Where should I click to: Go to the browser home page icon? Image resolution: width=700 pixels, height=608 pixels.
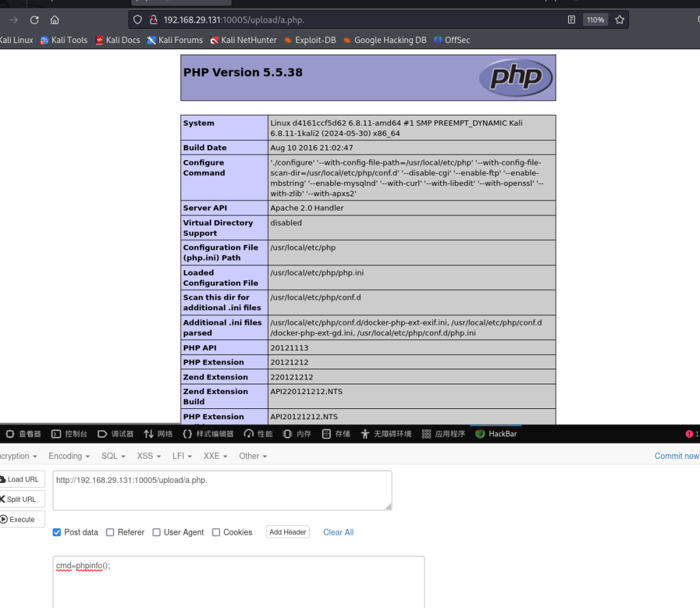pyautogui.click(x=55, y=20)
